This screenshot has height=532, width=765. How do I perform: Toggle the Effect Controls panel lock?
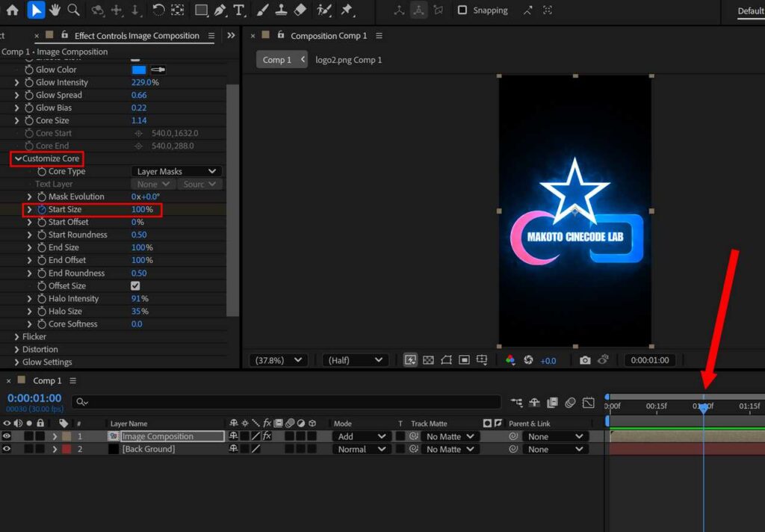[64, 34]
